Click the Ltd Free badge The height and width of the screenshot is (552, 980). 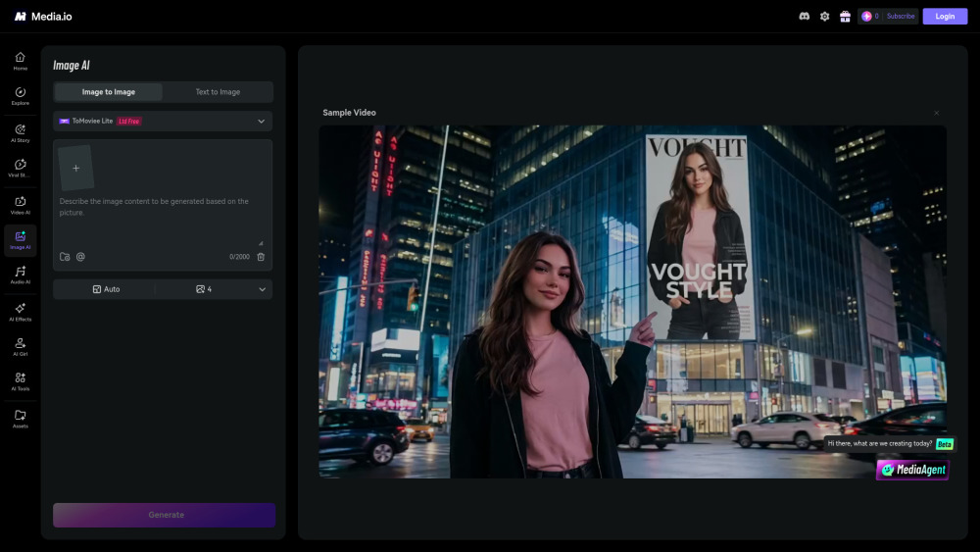click(128, 122)
